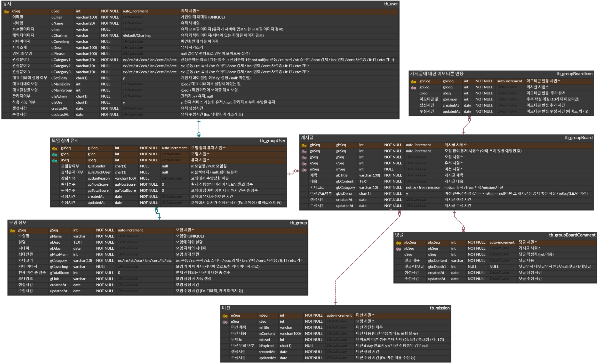600x364 pixels.
Task: Select the gDday column name
Action: [55, 249]
